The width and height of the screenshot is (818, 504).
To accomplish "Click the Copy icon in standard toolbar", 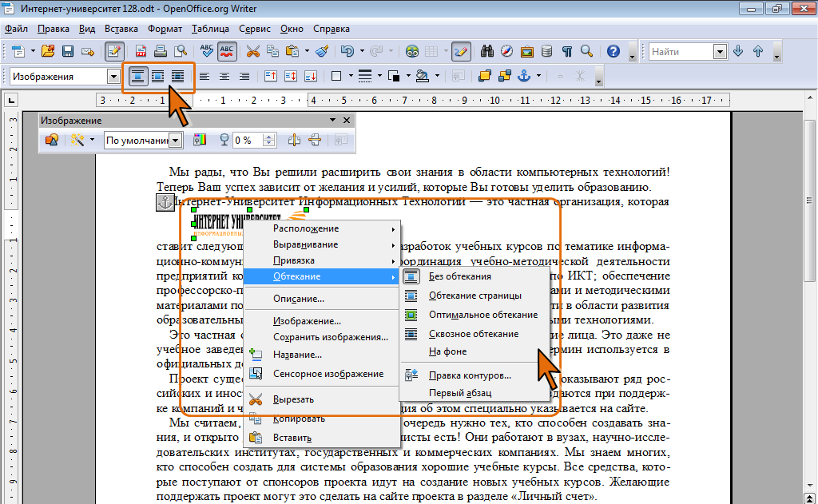I will coord(272,51).
